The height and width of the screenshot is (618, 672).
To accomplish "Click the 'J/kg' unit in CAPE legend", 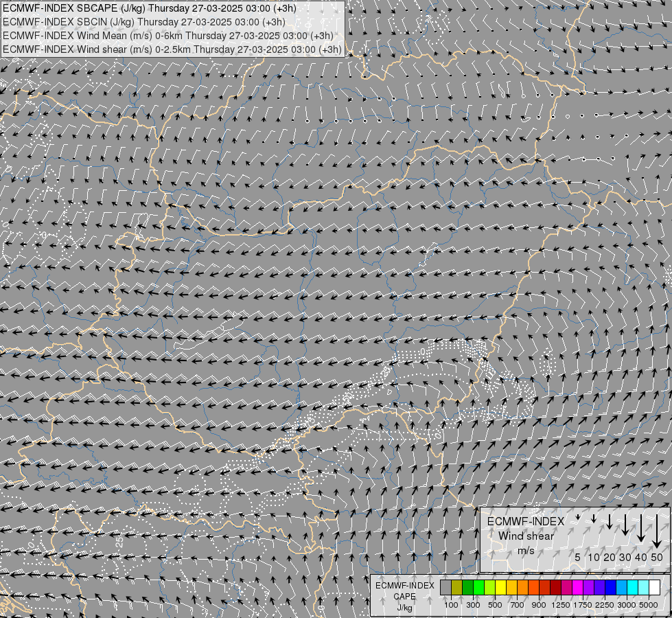I will 404,608.
